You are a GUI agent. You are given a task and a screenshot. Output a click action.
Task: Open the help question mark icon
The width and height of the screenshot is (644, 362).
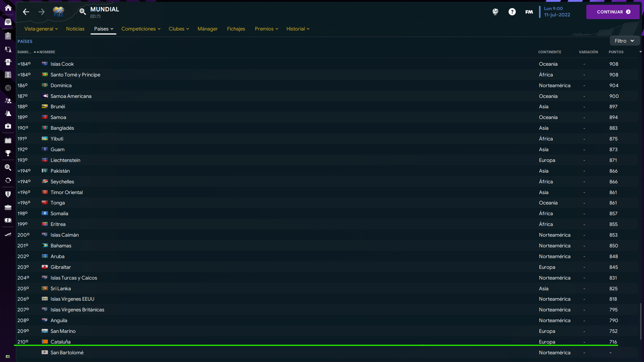512,12
